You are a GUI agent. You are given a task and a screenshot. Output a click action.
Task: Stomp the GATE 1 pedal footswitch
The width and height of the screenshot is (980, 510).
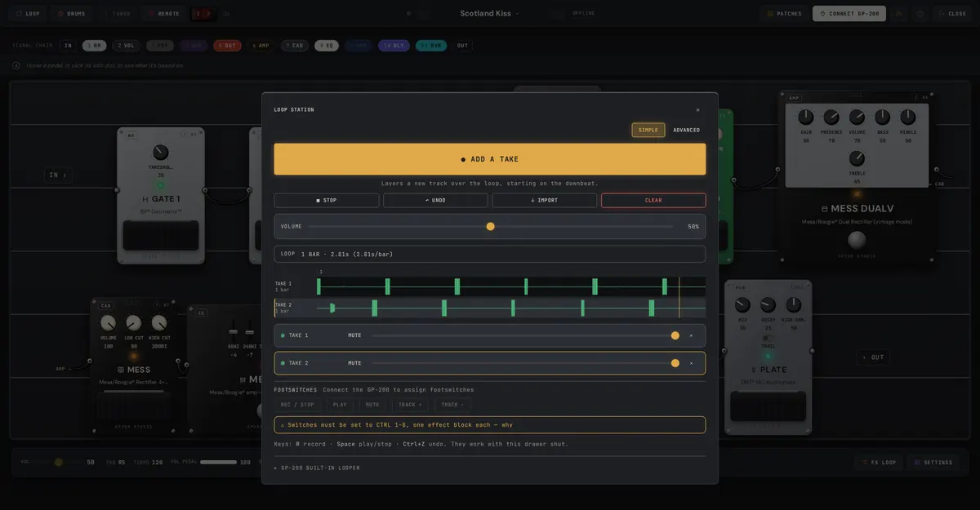point(160,235)
